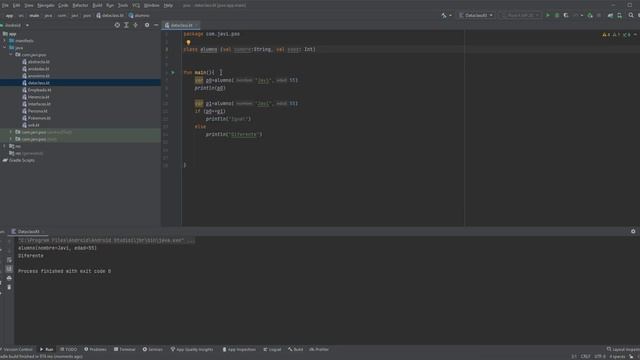This screenshot has width=640, height=360.
Task: Open the Tools menu
Action: [x=123, y=5]
